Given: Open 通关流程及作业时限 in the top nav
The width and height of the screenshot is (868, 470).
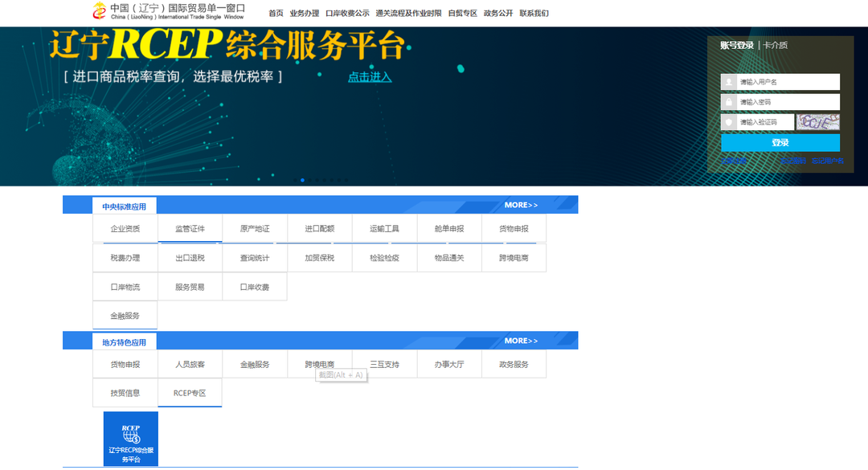Looking at the screenshot, I should coord(408,14).
